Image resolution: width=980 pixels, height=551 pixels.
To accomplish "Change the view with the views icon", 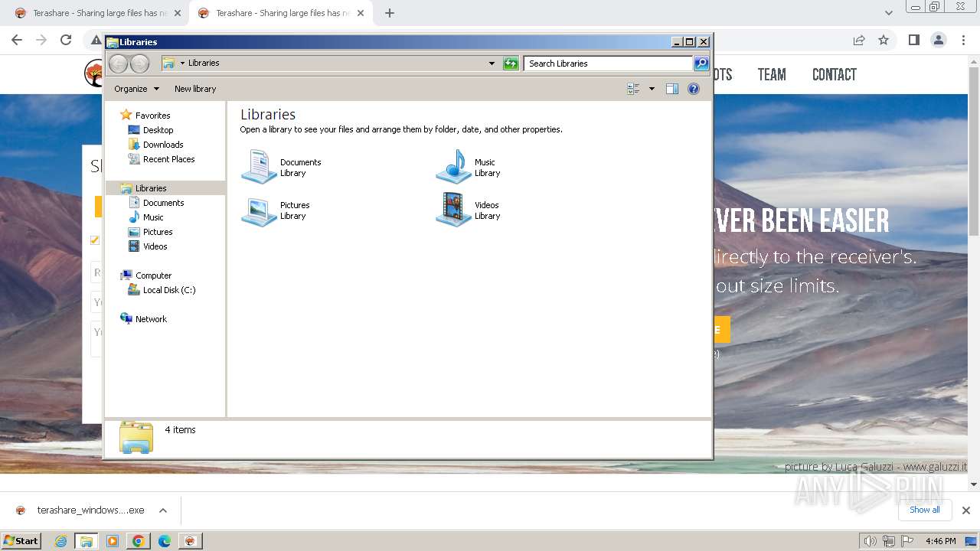I will pyautogui.click(x=633, y=89).
